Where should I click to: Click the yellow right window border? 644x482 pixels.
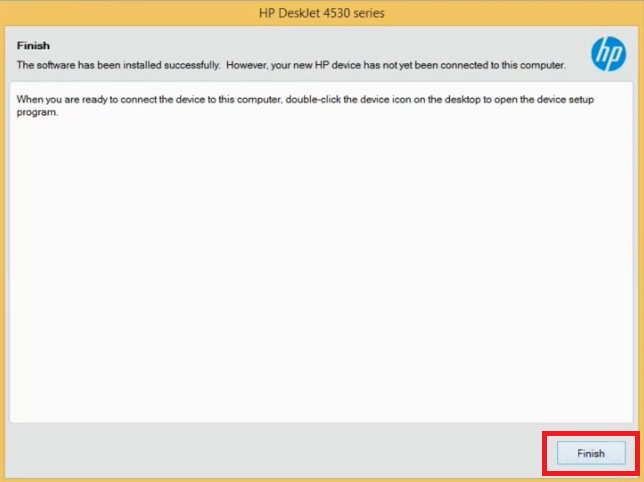(641, 250)
